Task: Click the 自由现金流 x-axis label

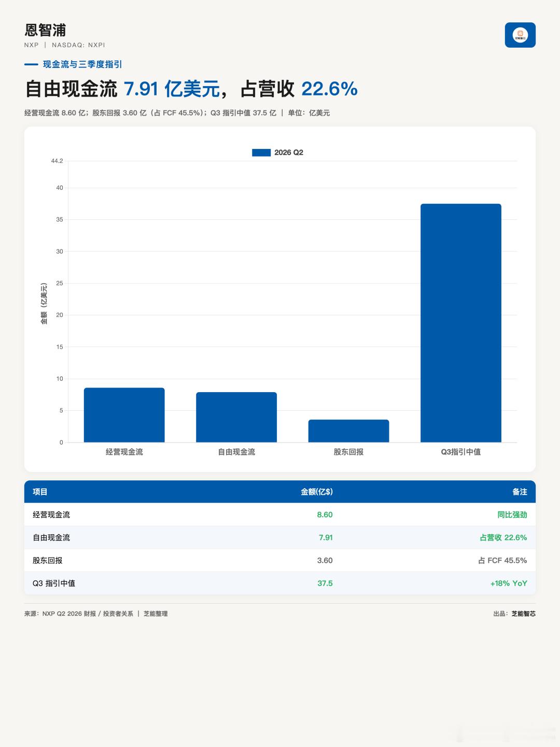Action: (x=236, y=452)
